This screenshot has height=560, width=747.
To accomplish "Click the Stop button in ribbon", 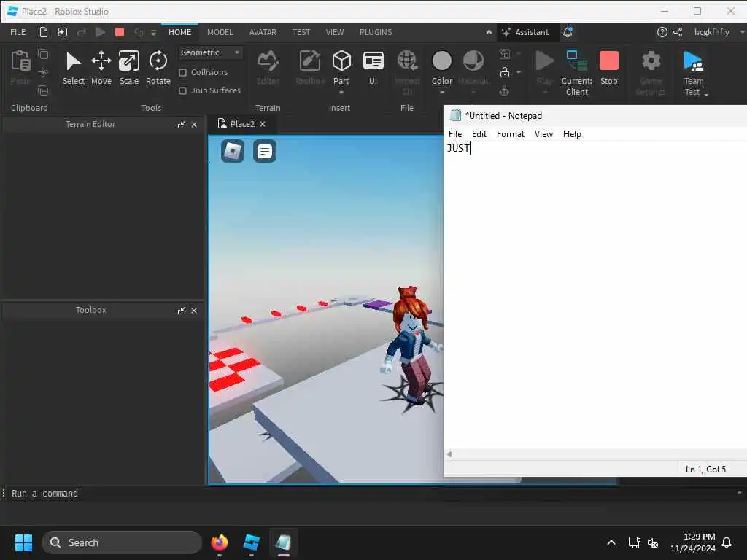I will 609,68.
